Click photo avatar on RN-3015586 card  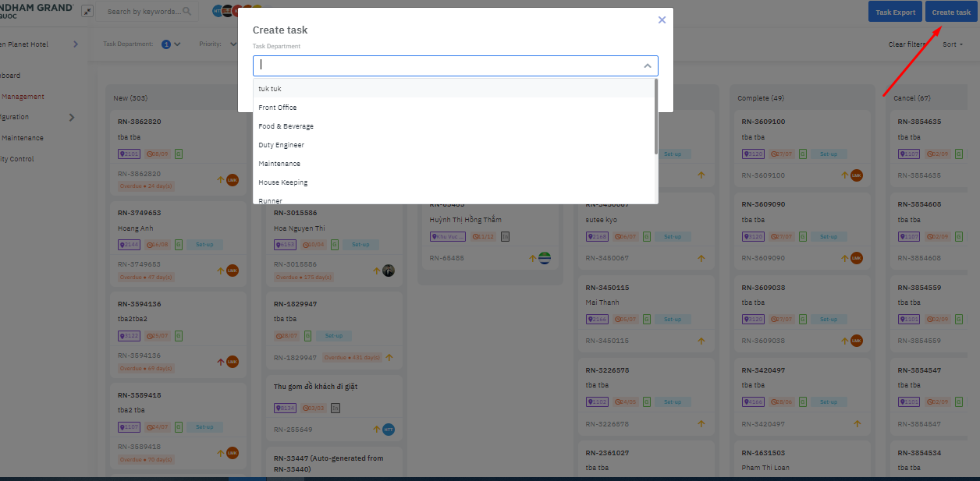[x=389, y=271]
